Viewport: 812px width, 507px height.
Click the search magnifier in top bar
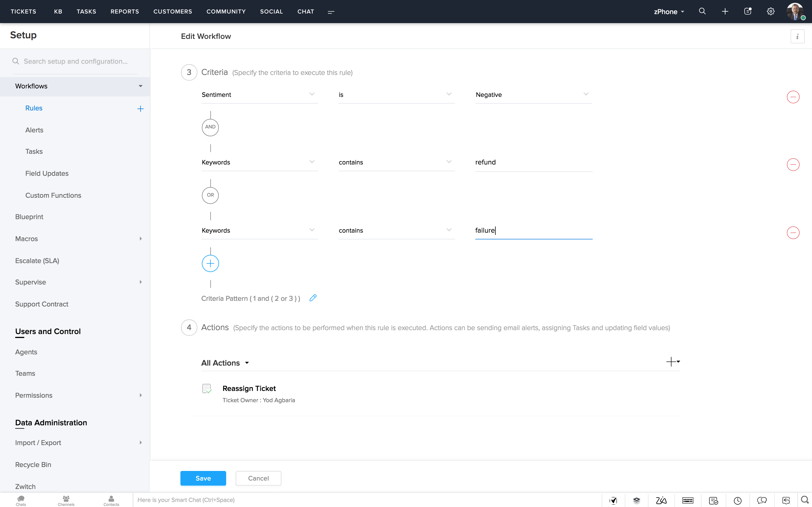[x=702, y=11]
